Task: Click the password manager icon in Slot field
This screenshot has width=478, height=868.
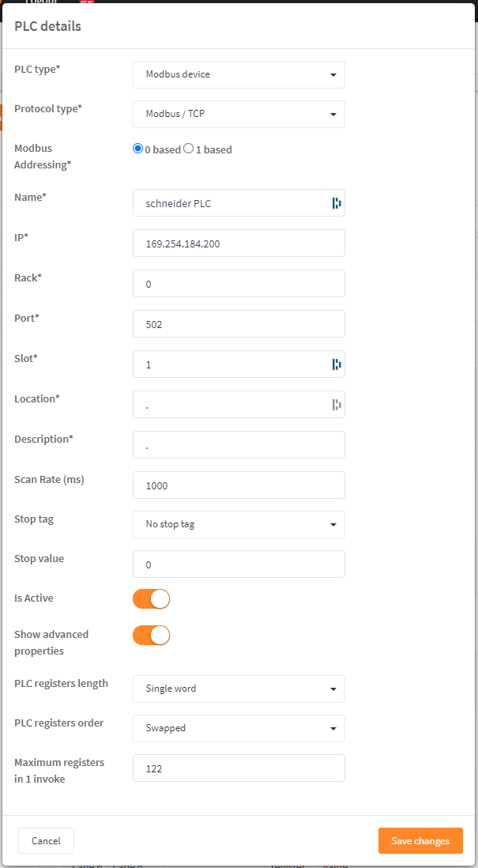Action: coord(336,364)
